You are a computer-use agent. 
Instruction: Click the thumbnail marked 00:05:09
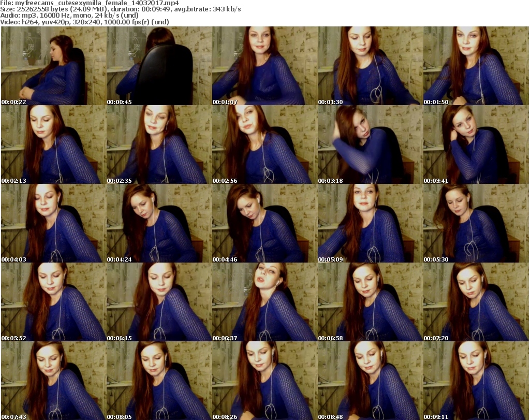click(371, 223)
